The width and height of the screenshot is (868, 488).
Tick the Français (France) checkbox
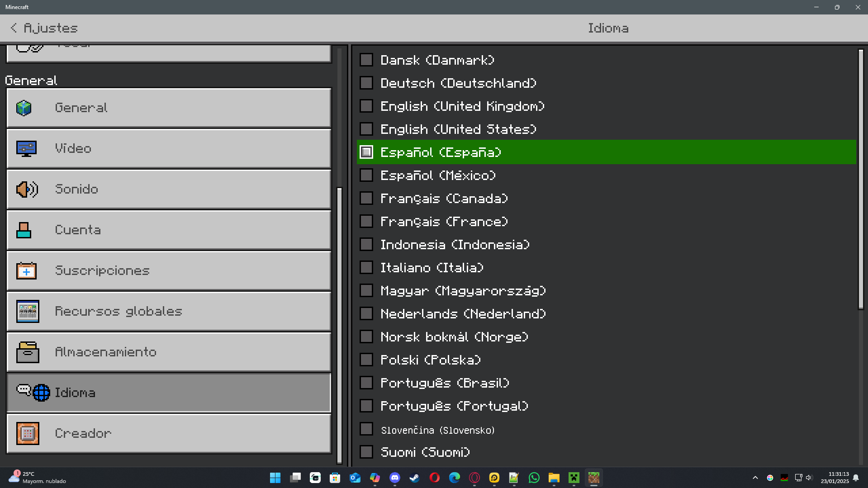click(366, 221)
